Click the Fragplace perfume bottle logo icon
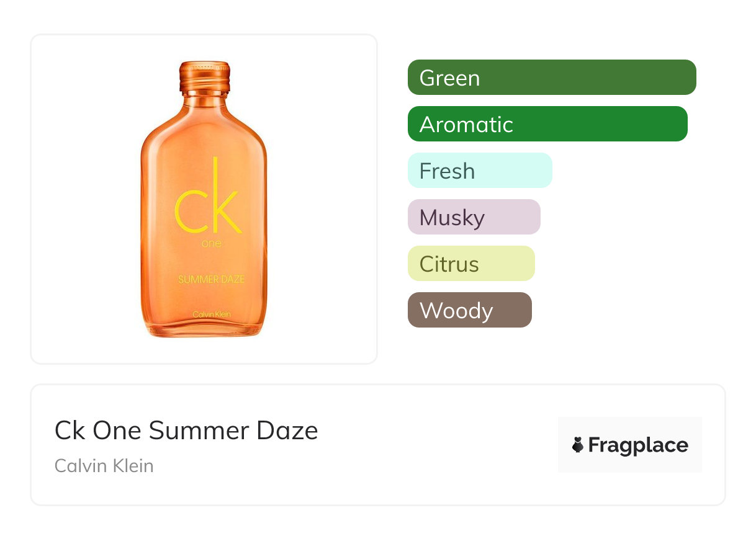 point(578,445)
